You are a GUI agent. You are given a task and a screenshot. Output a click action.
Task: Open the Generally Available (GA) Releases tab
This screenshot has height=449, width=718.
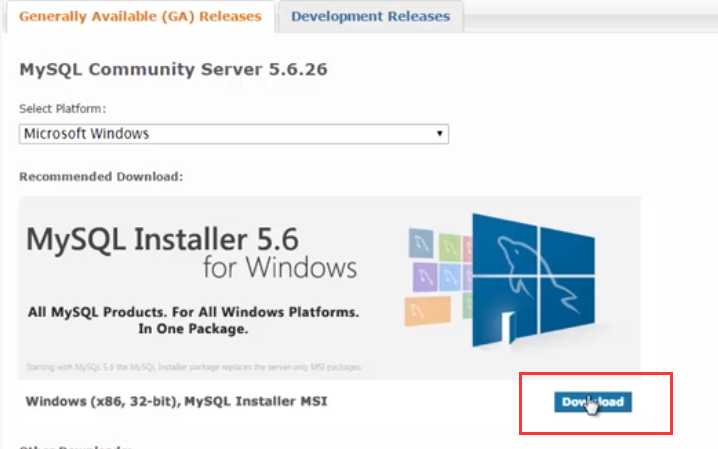pyautogui.click(x=140, y=16)
